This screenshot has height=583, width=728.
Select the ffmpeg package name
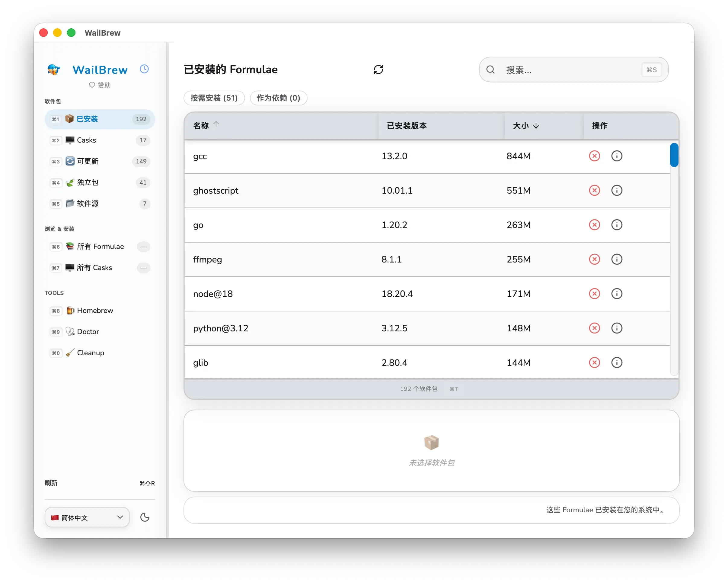pos(207,259)
